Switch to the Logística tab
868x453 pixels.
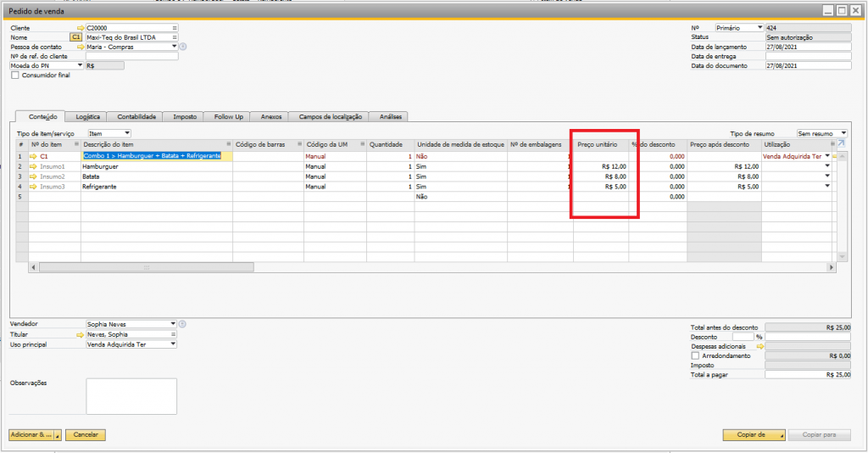click(88, 116)
